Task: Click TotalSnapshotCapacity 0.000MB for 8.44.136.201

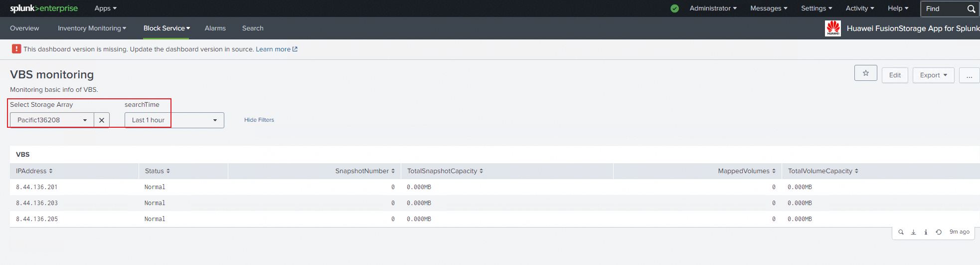Action: (419, 187)
